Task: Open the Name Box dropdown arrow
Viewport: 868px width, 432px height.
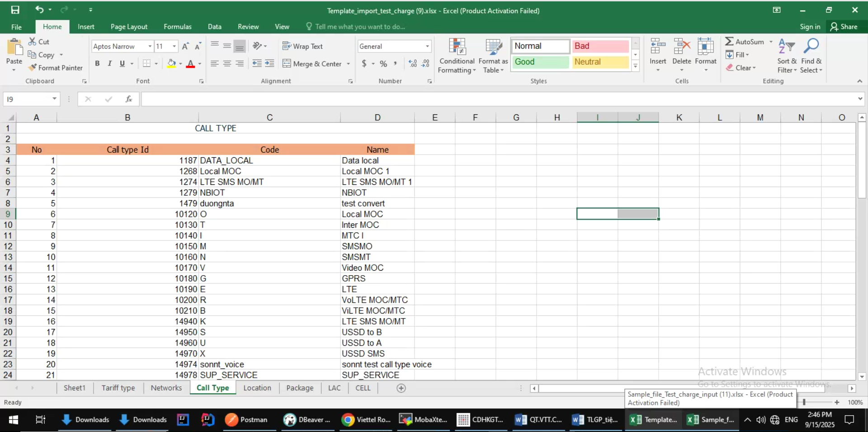Action: 54,99
